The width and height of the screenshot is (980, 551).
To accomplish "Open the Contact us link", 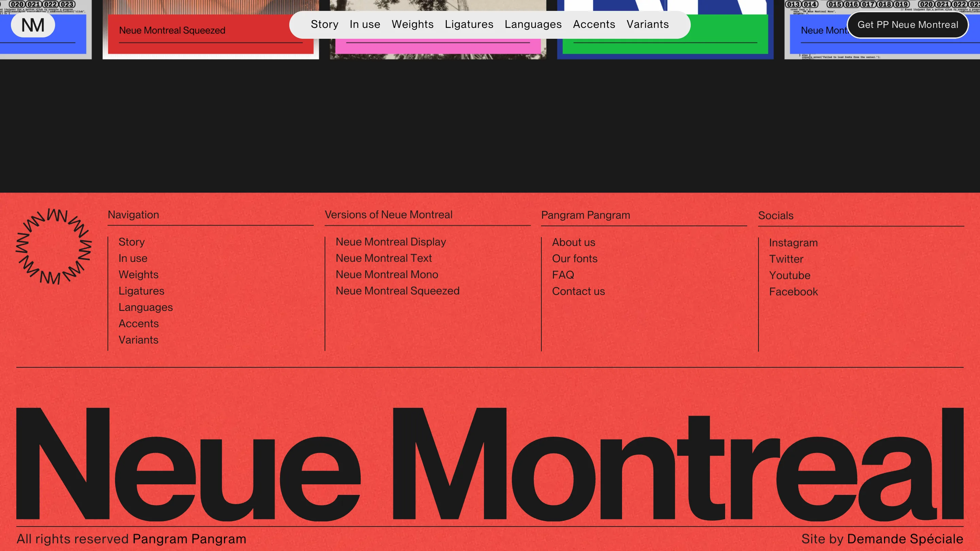I will point(578,291).
